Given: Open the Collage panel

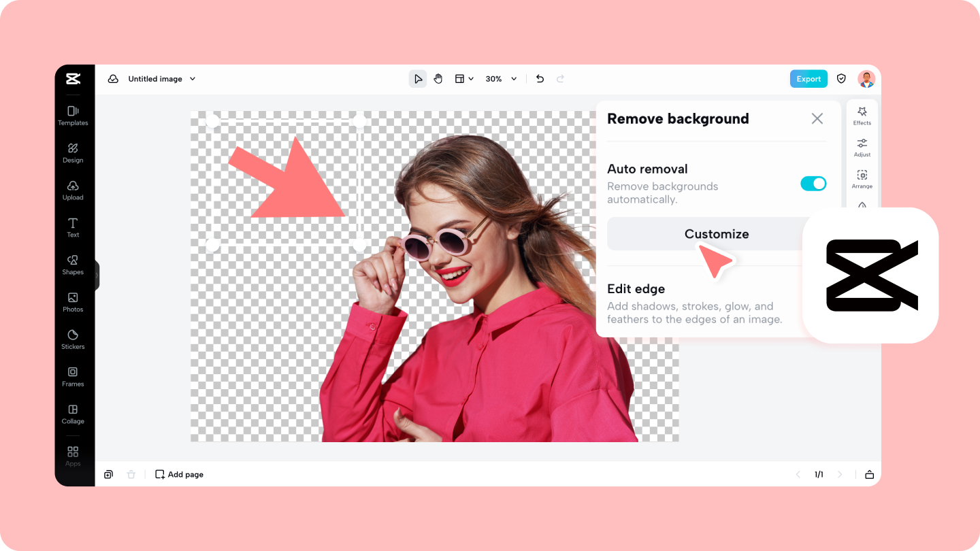Looking at the screenshot, I should coord(73,414).
